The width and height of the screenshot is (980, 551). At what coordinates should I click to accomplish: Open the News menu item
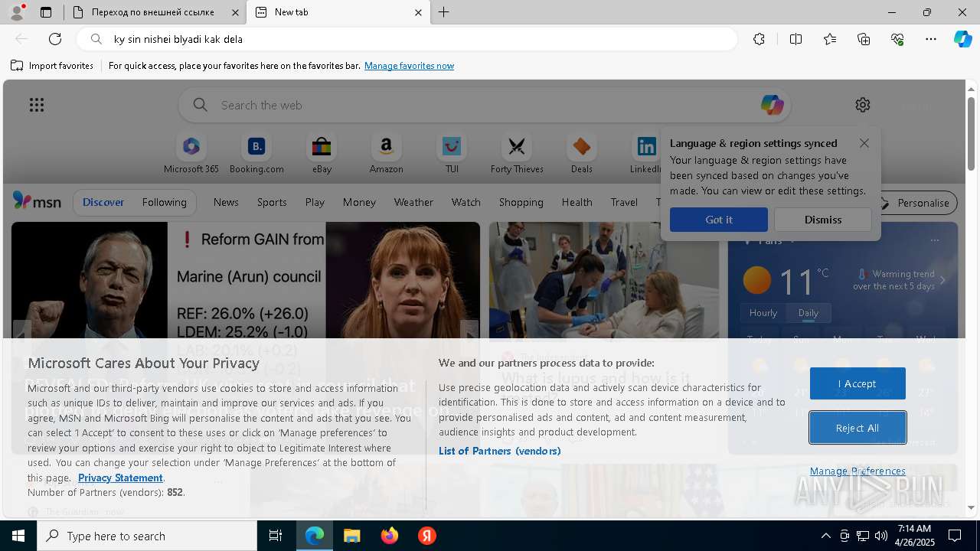226,202
